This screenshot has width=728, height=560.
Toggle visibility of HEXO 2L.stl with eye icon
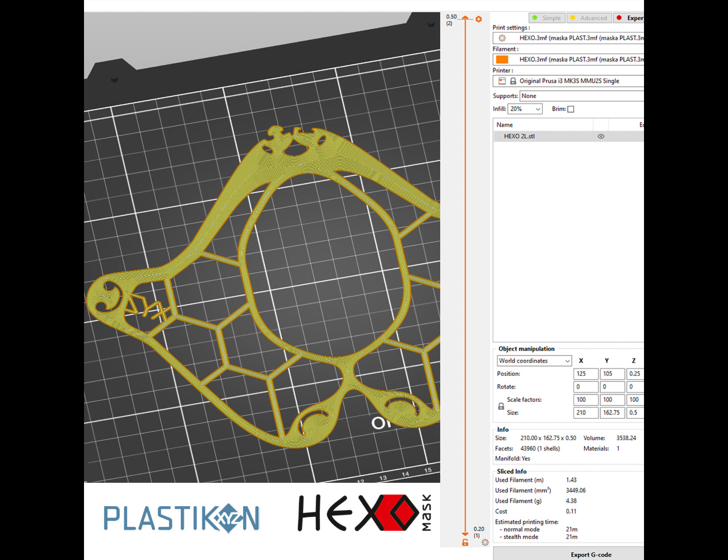click(x=600, y=136)
